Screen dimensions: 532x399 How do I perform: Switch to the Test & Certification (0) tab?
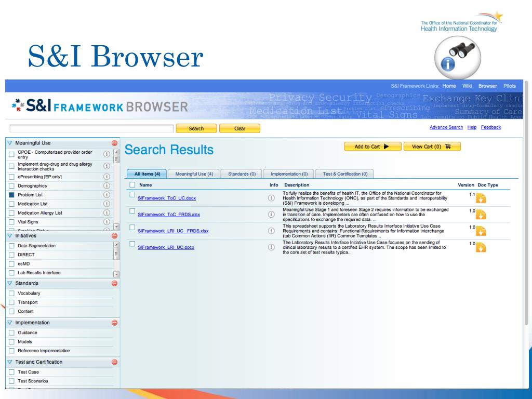(345, 174)
